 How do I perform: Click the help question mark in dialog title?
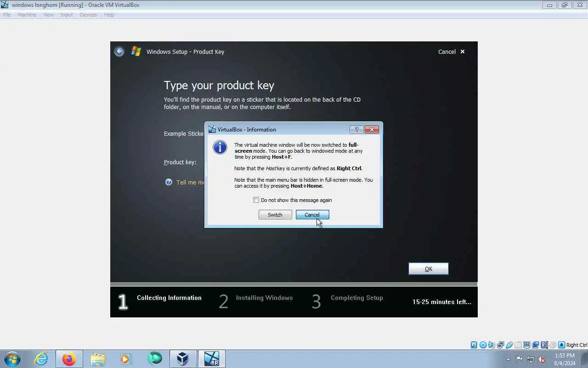click(356, 130)
